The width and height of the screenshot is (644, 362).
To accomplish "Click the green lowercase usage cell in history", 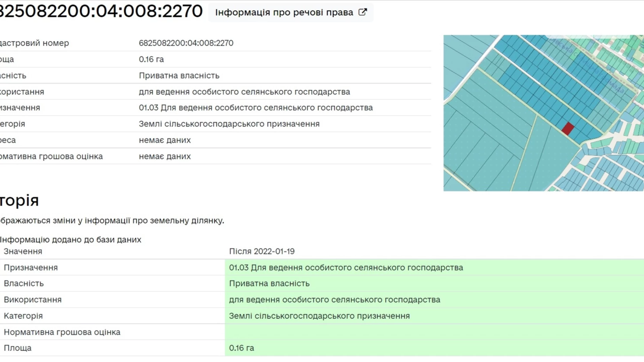I will pyautogui.click(x=434, y=300).
